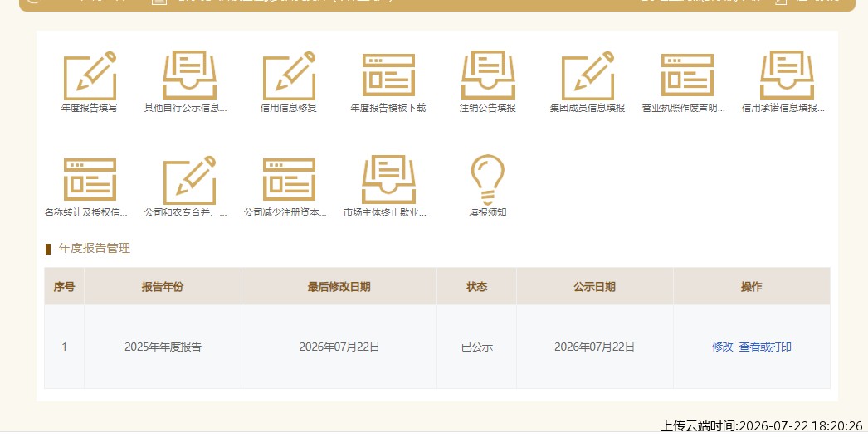
Task: Click the 状态 column header
Action: pyautogui.click(x=476, y=287)
